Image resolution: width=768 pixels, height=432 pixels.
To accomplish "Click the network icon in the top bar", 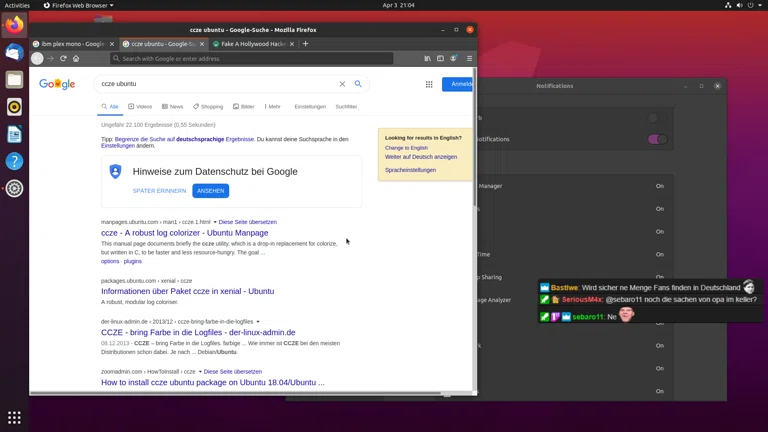I will click(728, 5).
